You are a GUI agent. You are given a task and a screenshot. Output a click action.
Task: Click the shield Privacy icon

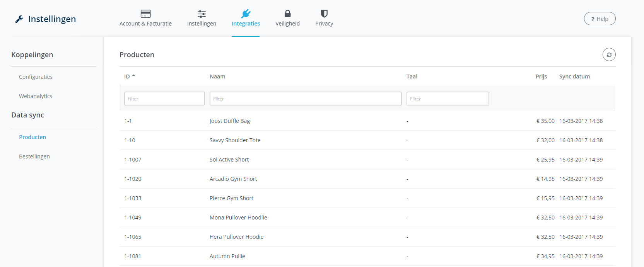point(324,14)
